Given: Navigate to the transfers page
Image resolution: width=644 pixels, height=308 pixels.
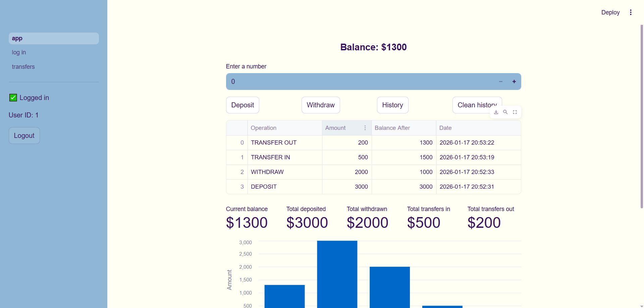Looking at the screenshot, I should (x=23, y=67).
